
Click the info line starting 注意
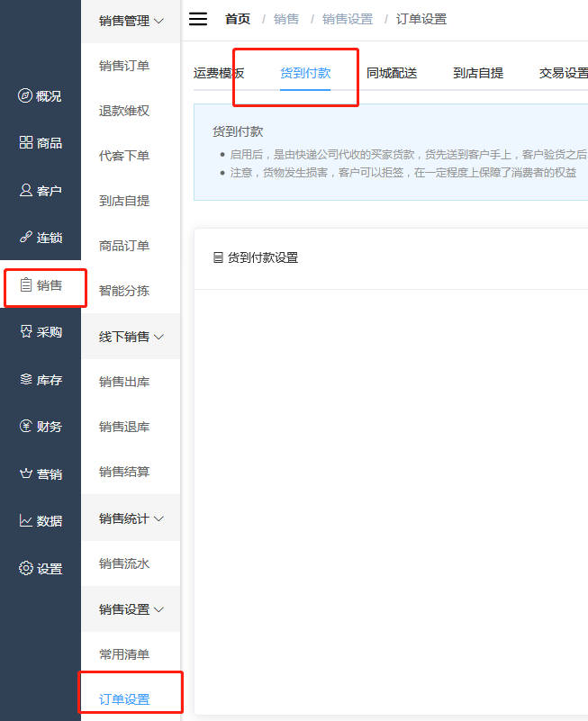(x=403, y=173)
